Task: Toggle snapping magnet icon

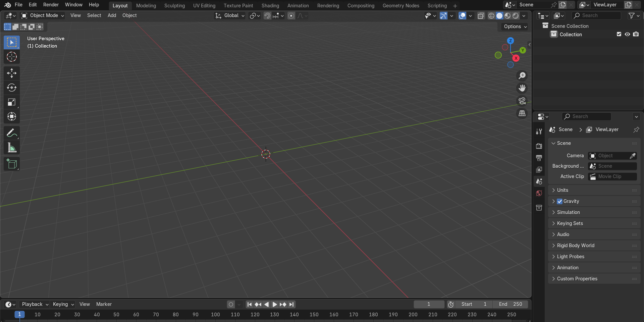Action: pyautogui.click(x=267, y=16)
